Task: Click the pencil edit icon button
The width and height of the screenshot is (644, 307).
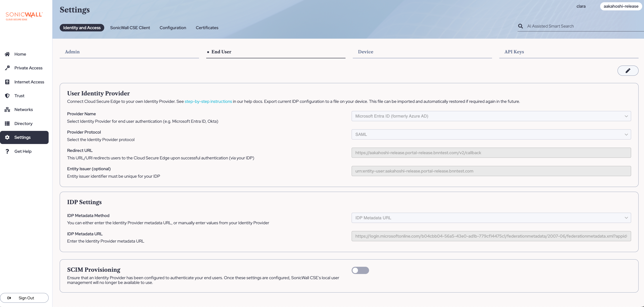Action: pyautogui.click(x=627, y=71)
